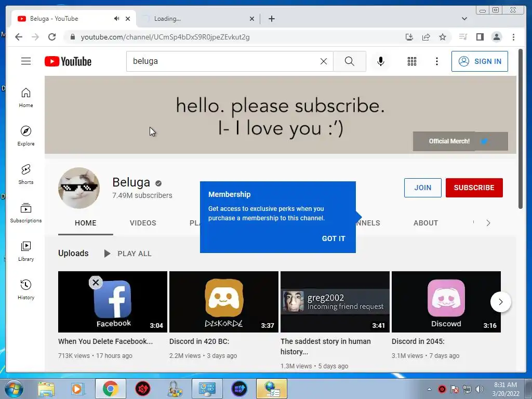Open the When You Delete Facebook thumbnail
This screenshot has width=532, height=399.
click(x=113, y=302)
